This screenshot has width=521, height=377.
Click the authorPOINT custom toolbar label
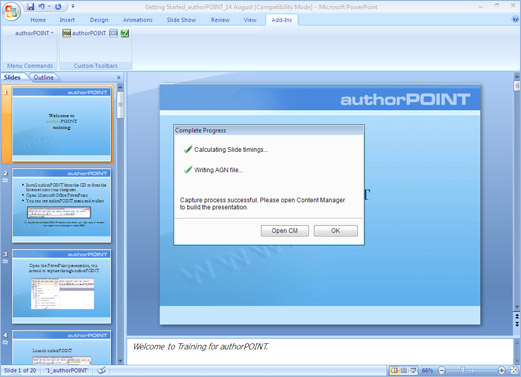89,33
